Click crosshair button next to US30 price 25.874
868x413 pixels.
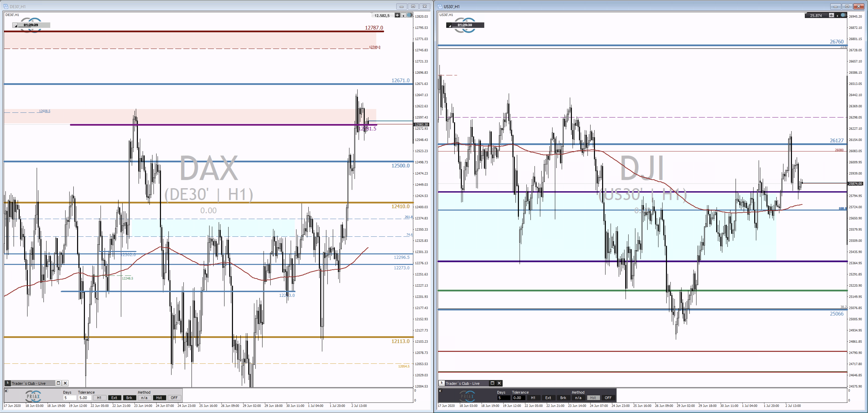[831, 15]
